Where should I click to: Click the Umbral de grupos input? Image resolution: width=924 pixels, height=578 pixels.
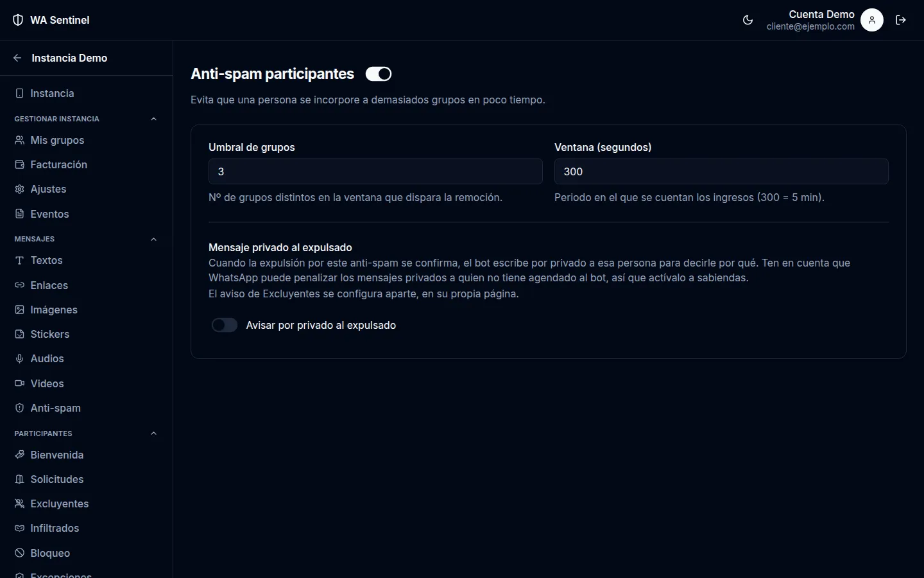coord(375,171)
